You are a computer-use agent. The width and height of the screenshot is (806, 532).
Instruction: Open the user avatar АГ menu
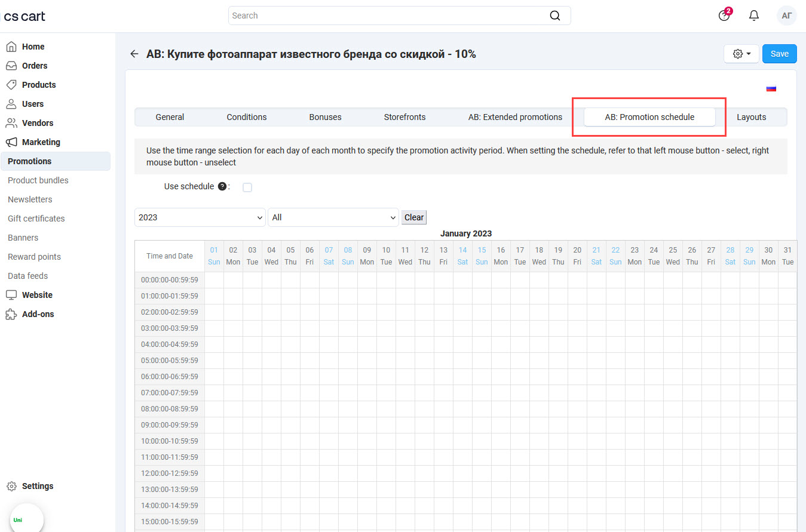(x=786, y=16)
